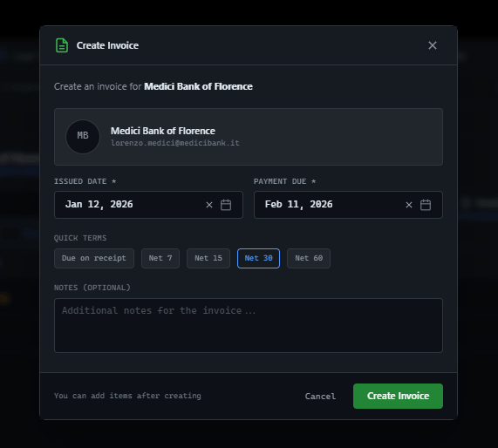Click the Issued Date field Jan 12, 2026
Image resolution: width=498 pixels, height=448 pixels.
[148, 205]
